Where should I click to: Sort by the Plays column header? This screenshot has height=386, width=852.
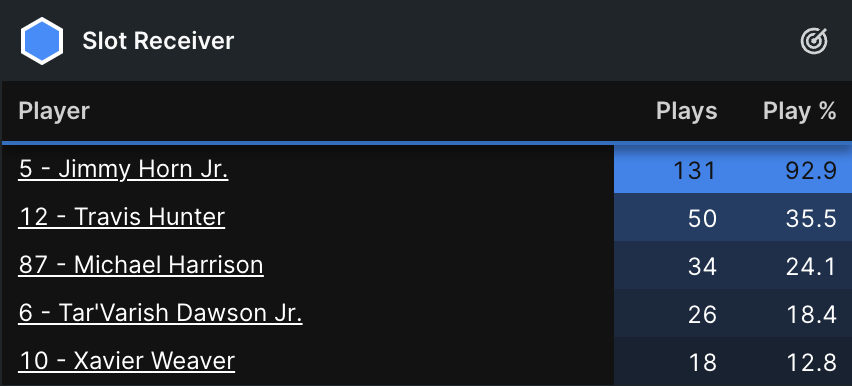(x=686, y=111)
